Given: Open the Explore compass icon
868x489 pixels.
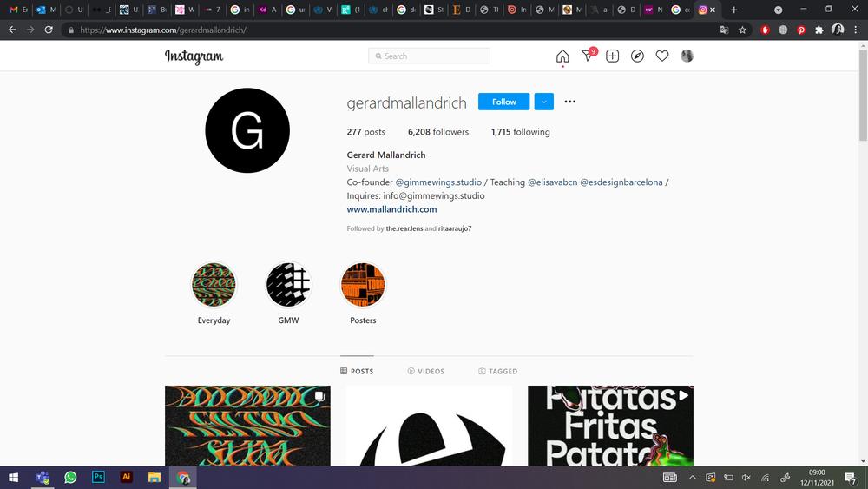Looking at the screenshot, I should (x=637, y=56).
